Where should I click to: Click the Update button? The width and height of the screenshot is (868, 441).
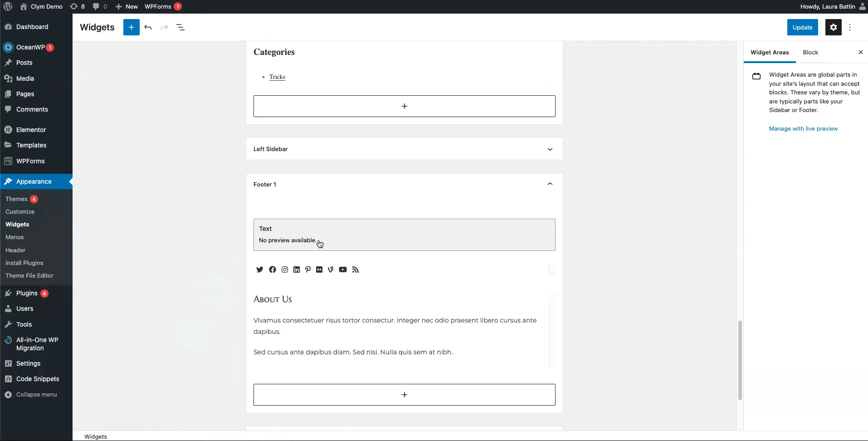(802, 27)
